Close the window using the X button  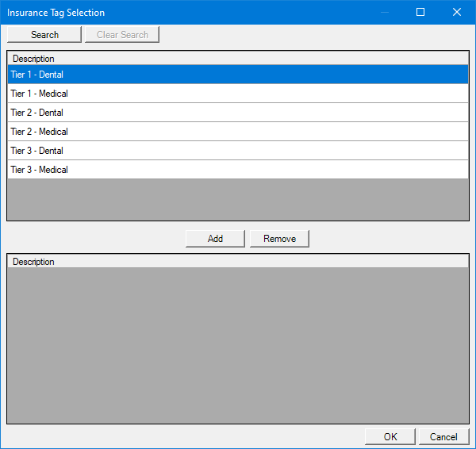[457, 12]
